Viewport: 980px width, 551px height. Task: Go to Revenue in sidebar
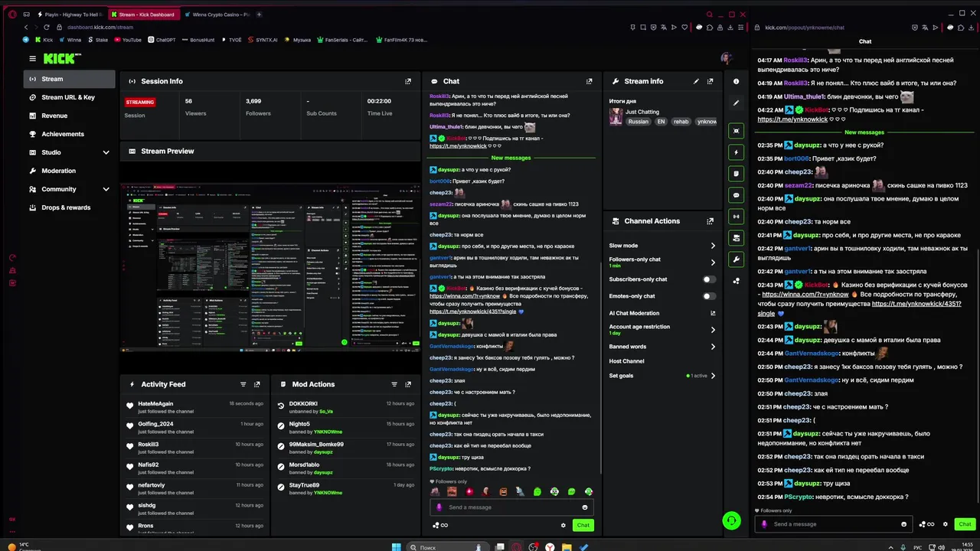[x=70, y=116]
